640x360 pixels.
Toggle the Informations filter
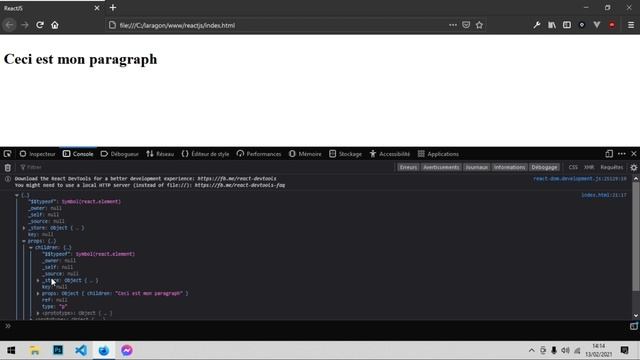[x=509, y=167]
